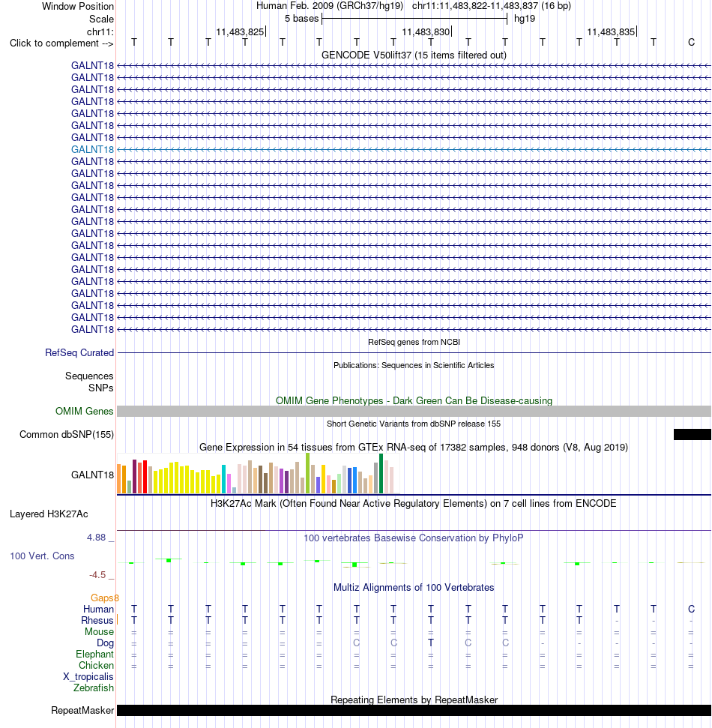Click the 'SNPs' track label
The width and height of the screenshot is (712, 728).
click(x=100, y=388)
